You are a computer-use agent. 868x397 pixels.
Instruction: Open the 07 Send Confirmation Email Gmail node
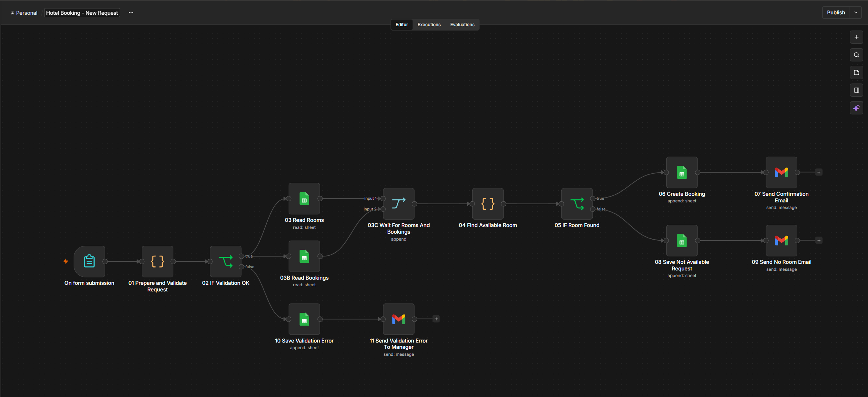781,172
